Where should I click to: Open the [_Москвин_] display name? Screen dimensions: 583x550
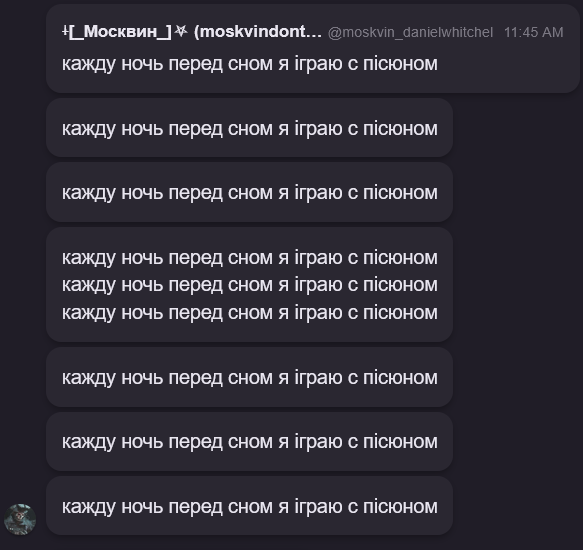[x=120, y=32]
